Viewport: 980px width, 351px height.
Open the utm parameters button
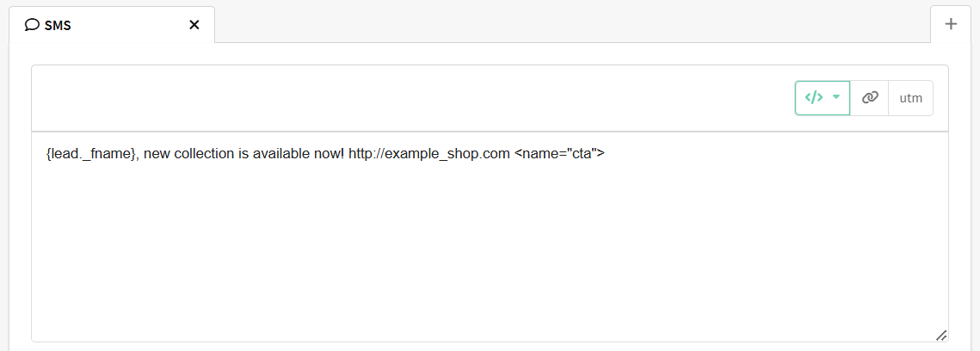pyautogui.click(x=910, y=98)
